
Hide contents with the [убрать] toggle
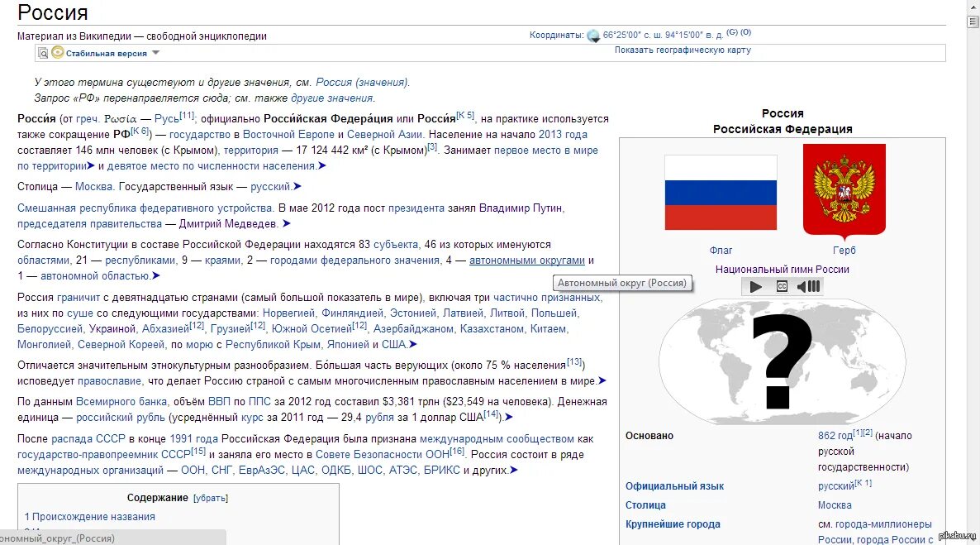(211, 498)
